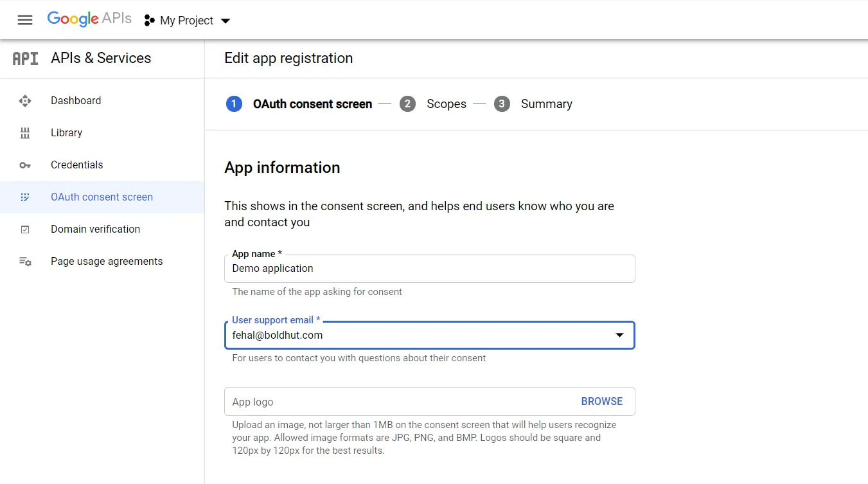Click the My Project organization icon
This screenshot has height=484, width=868.
[x=148, y=20]
